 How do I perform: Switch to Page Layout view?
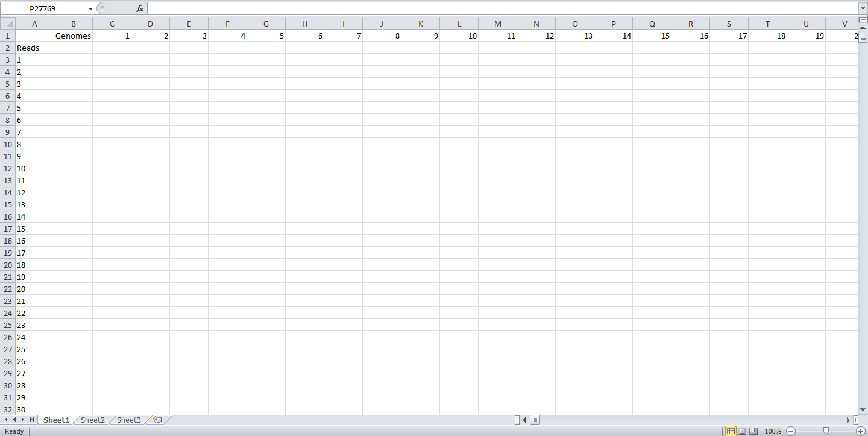[x=742, y=431]
